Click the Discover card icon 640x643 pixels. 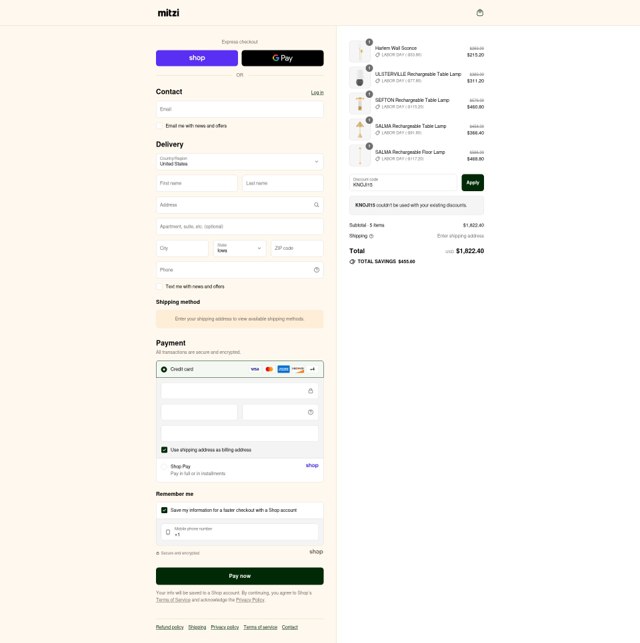(x=298, y=369)
